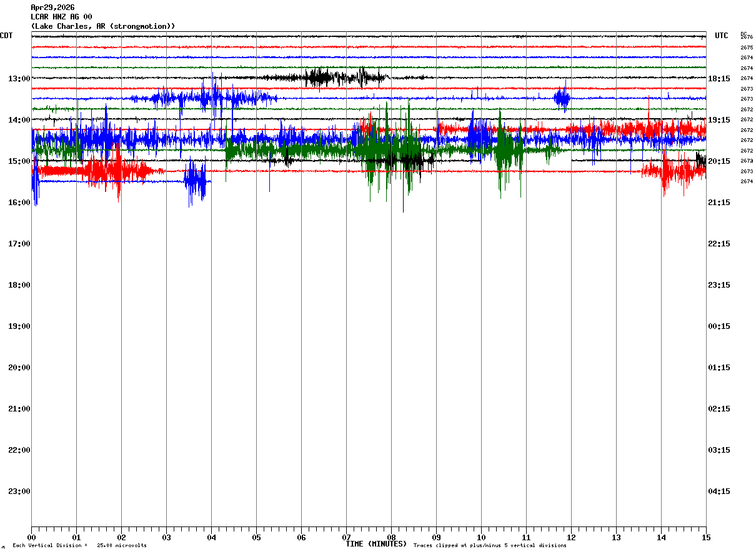Click the isolated blue burst near minute 12
Screen dimensions: 756x554
(x=562, y=98)
